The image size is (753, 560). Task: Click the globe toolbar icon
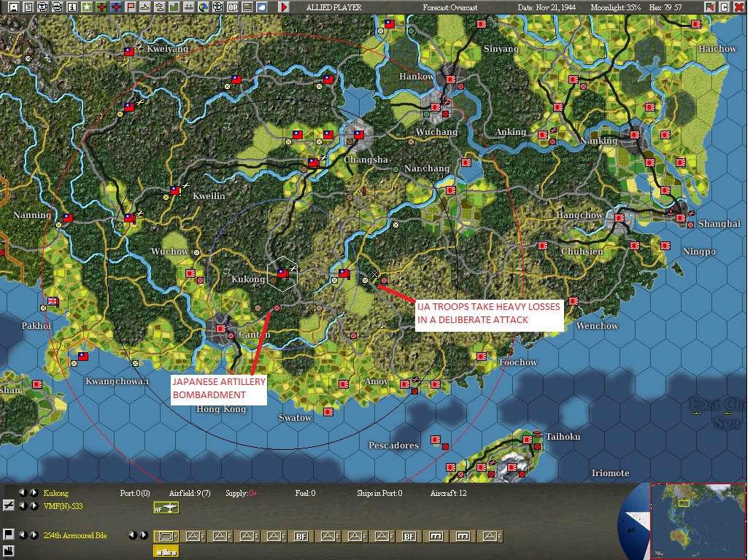click(204, 7)
